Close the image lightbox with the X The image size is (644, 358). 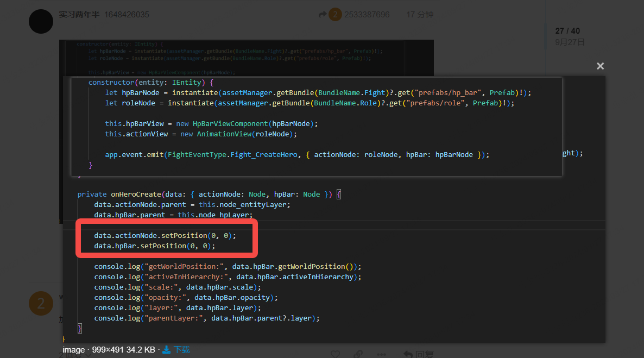(600, 66)
